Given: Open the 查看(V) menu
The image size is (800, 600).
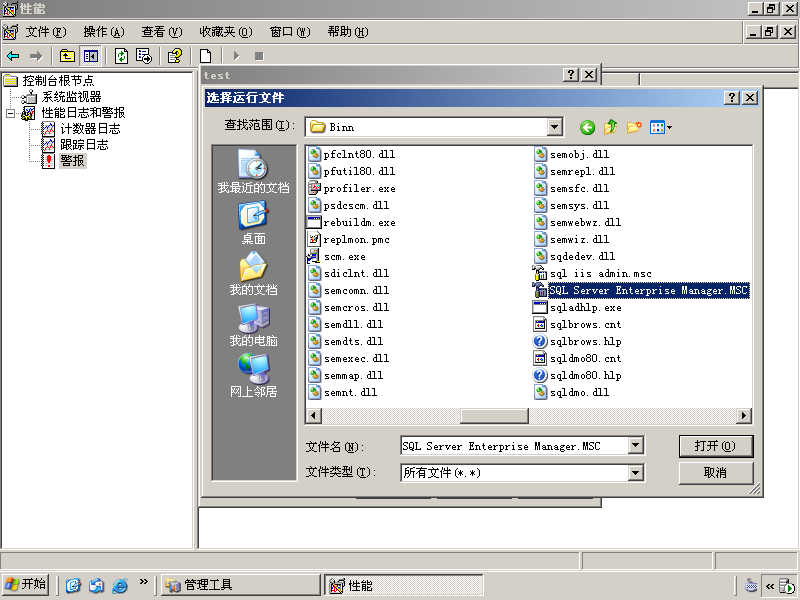Looking at the screenshot, I should point(162,32).
